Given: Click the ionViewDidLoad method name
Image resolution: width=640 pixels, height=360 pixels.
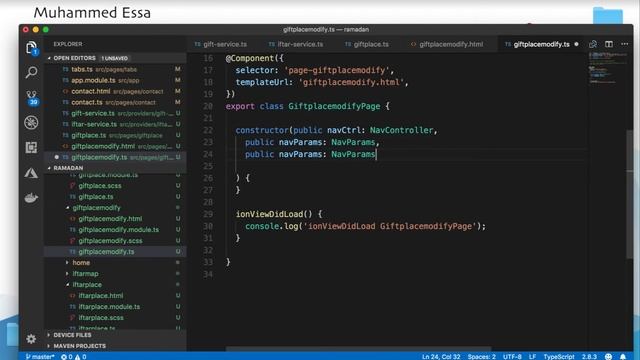Looking at the screenshot, I should coord(269,214).
